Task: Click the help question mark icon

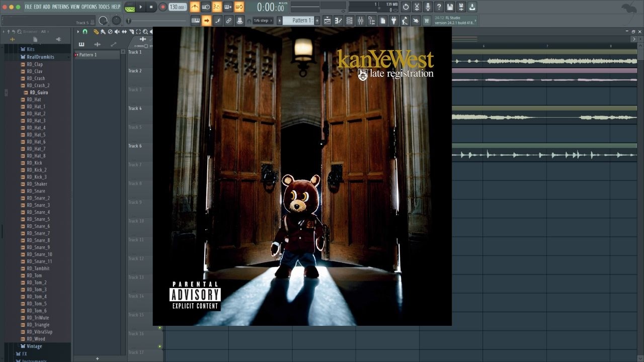Action: tap(439, 7)
